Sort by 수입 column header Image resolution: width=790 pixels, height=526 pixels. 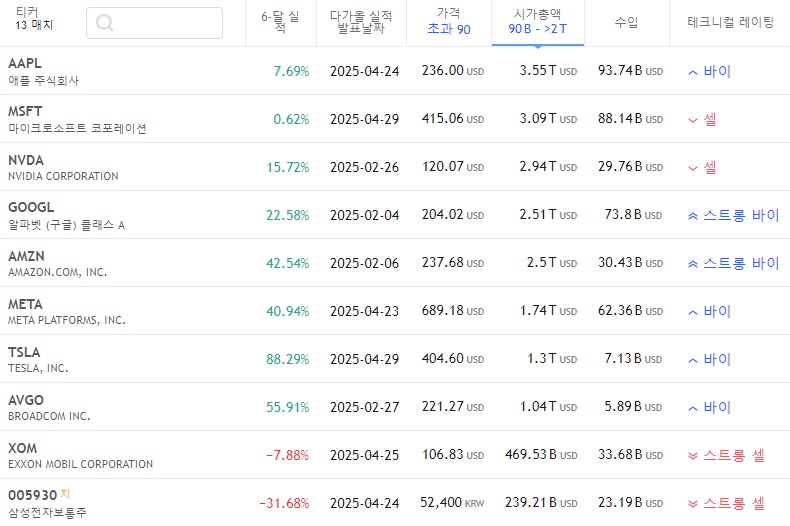pos(626,22)
